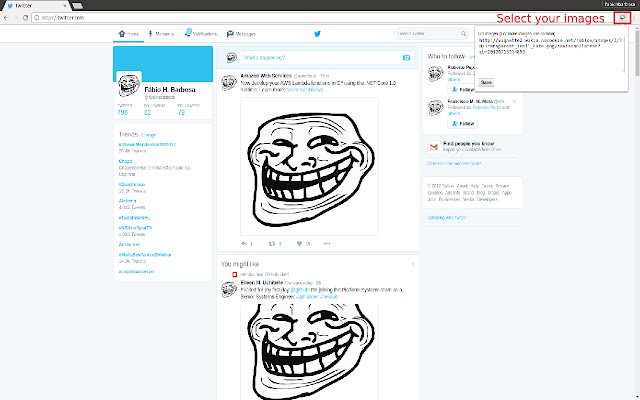The image size is (640, 400).
Task: Click Amazon Web Services author name
Action: [266, 76]
